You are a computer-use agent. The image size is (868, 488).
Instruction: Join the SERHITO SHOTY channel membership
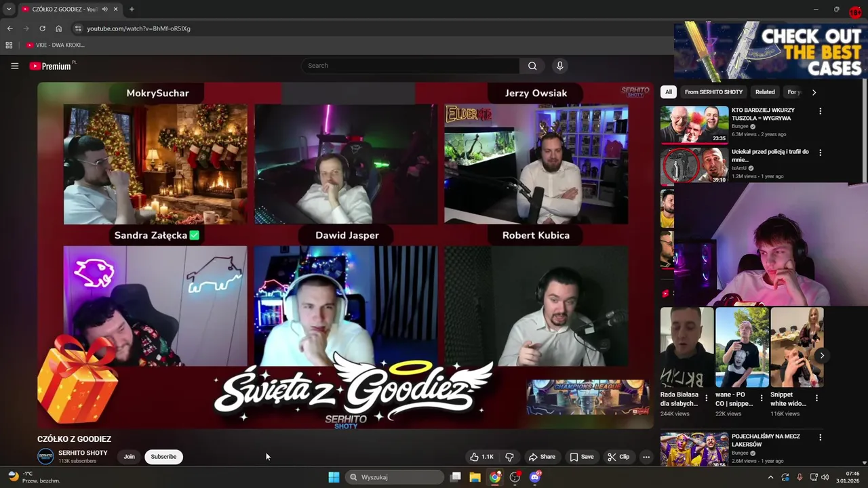pyautogui.click(x=129, y=457)
